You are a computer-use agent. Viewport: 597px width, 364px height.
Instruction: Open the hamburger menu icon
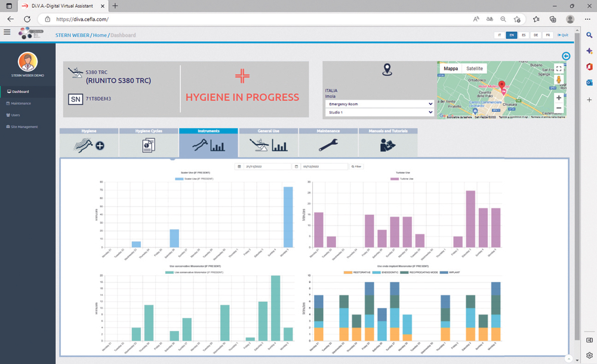click(7, 32)
